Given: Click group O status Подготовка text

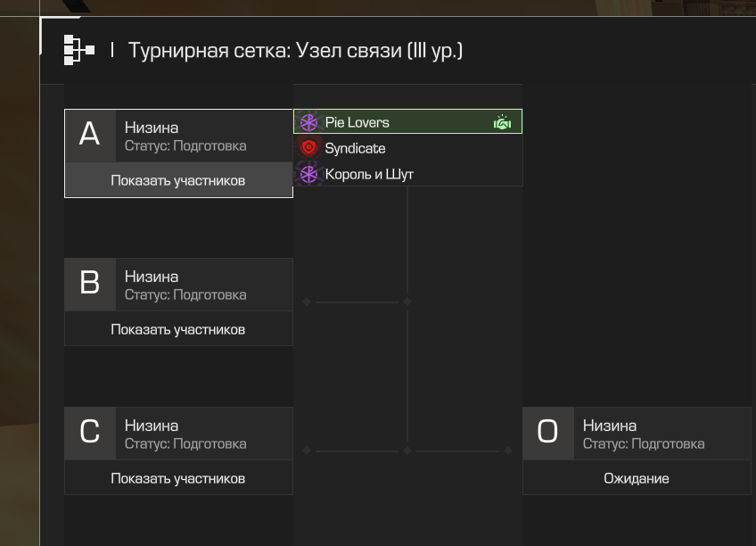Looking at the screenshot, I should click(644, 443).
